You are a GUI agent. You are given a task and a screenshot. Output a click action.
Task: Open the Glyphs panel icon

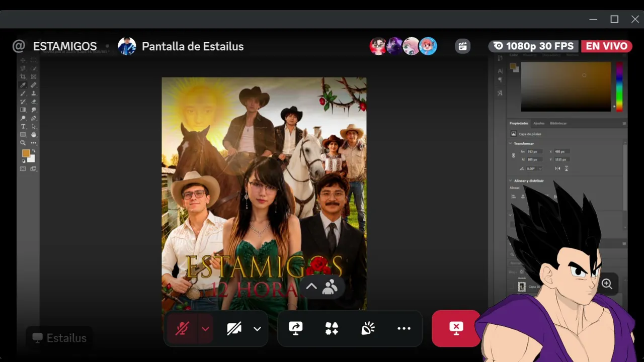500,93
